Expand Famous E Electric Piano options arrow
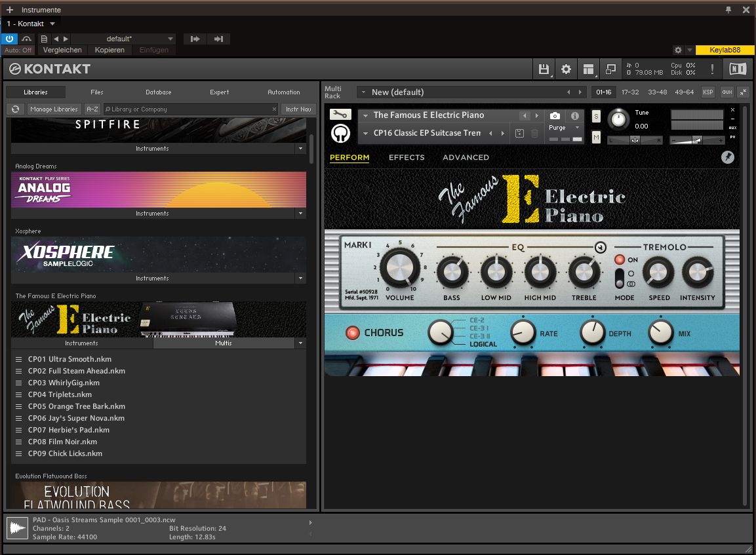756x555 pixels. tap(301, 343)
